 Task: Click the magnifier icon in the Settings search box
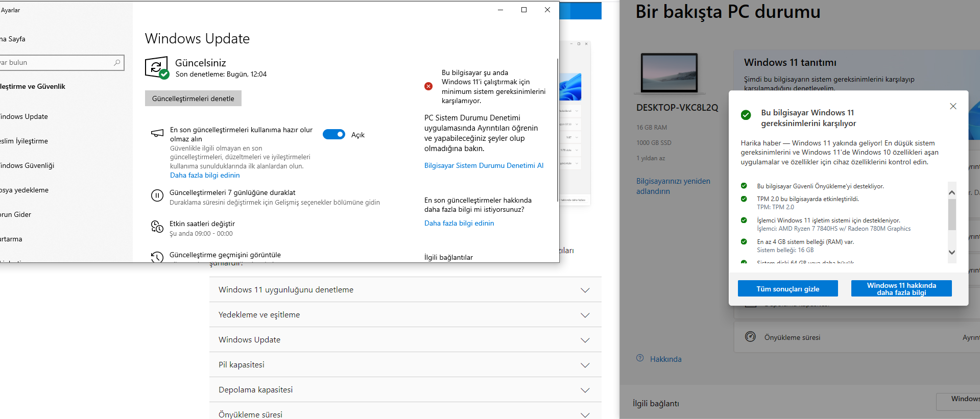(x=117, y=62)
